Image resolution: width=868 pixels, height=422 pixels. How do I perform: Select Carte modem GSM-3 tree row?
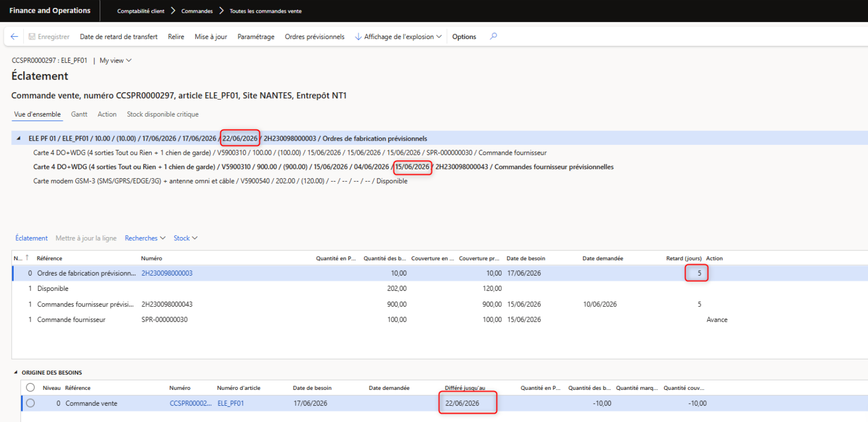coord(220,181)
